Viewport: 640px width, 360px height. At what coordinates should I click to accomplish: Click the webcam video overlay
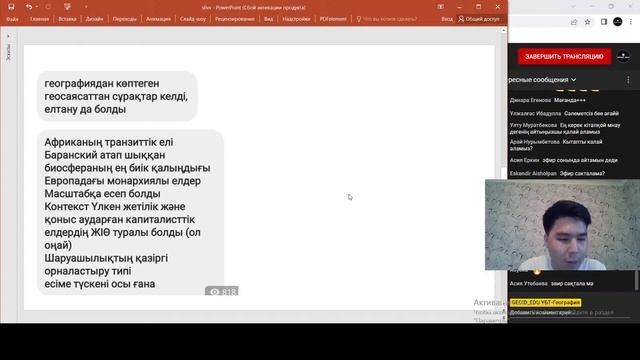(562, 225)
